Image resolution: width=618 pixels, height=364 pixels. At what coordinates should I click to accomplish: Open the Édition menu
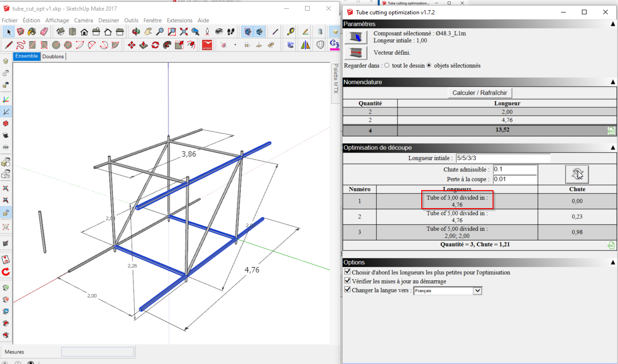31,20
